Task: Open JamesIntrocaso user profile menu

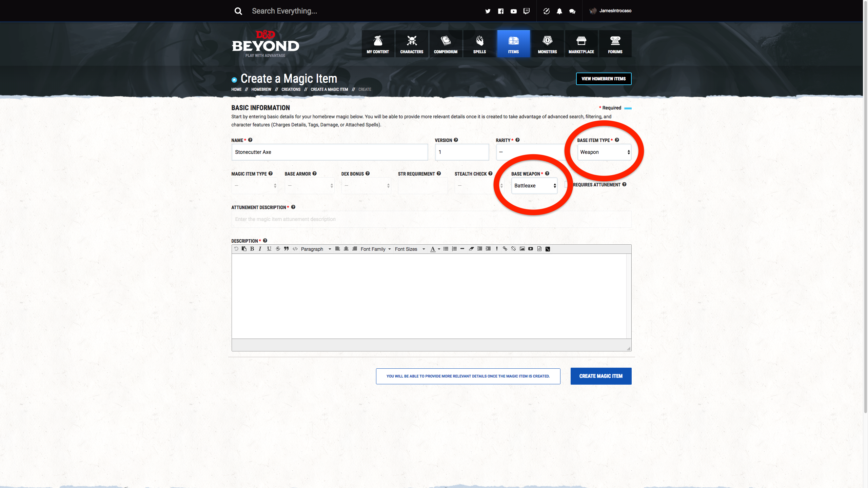Action: coord(610,11)
